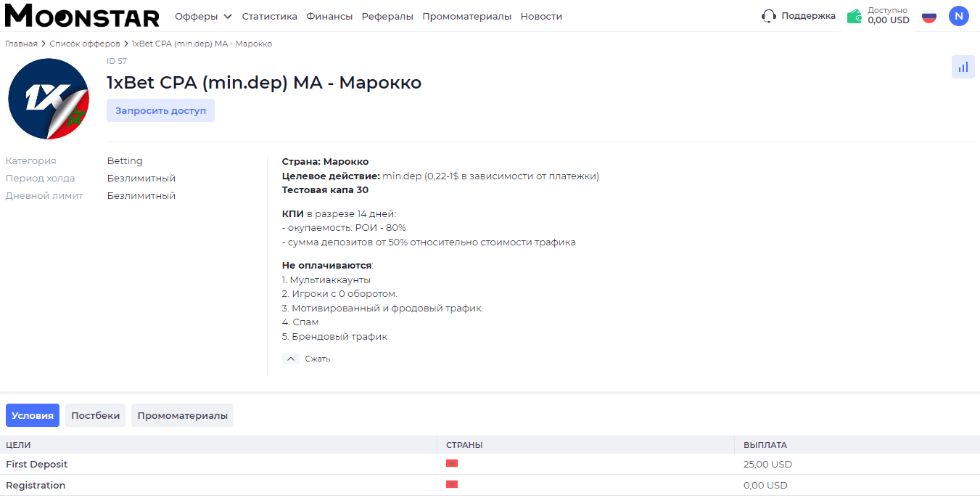Click the headset support icon
The height and width of the screenshot is (498, 980).
coord(769,16)
